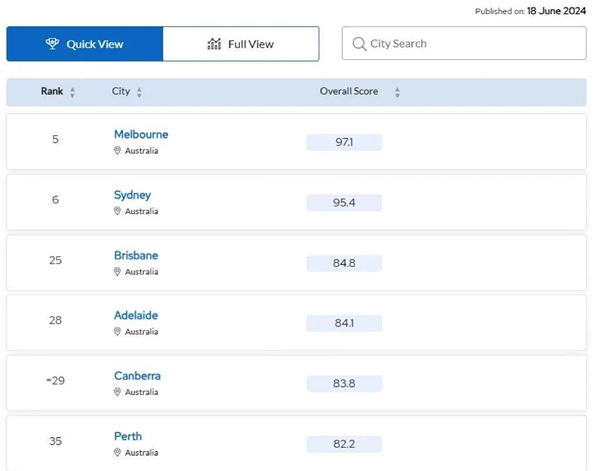Click into the City Search field
Viewport: 600px width, 471px height.
tap(470, 44)
